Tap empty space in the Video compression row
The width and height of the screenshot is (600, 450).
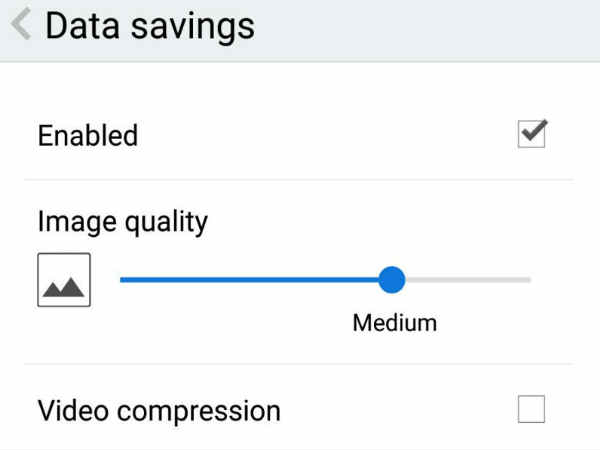click(398, 409)
